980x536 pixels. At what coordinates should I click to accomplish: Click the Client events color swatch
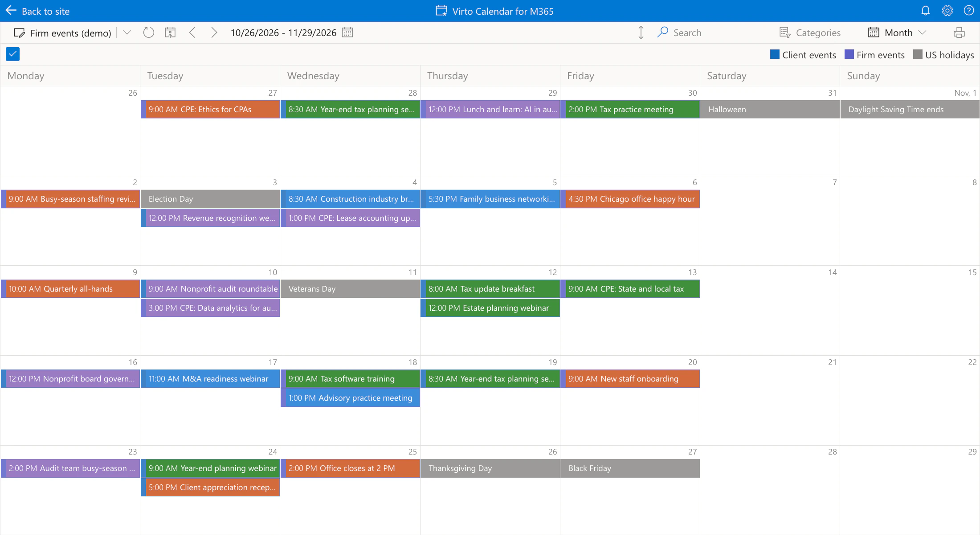coord(775,54)
